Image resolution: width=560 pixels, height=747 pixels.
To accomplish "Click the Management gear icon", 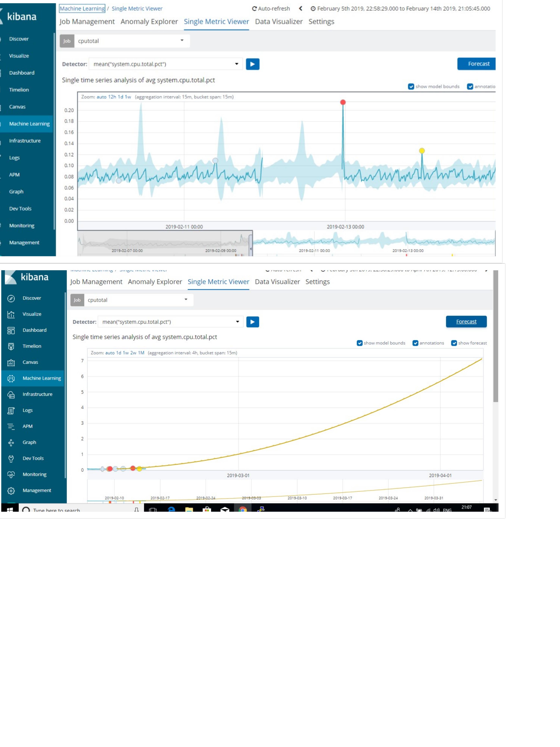I will pyautogui.click(x=11, y=490).
